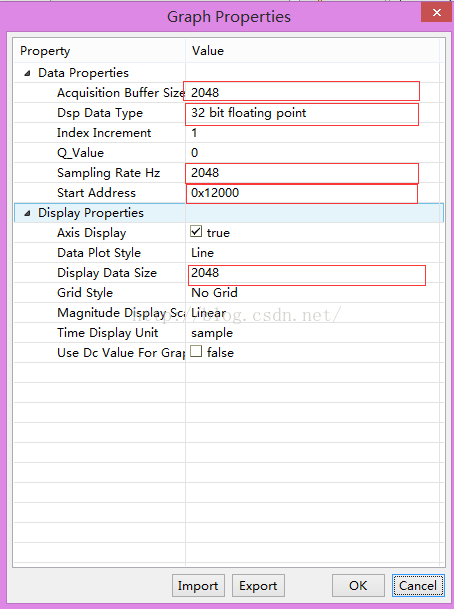The image size is (454, 609).
Task: Close the Graph Properties dialog
Action: tap(437, 12)
